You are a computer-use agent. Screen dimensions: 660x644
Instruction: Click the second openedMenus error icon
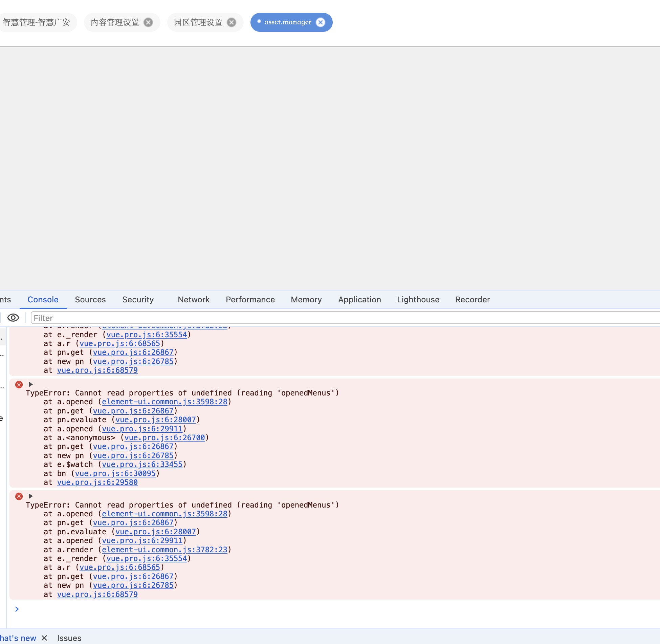point(19,496)
